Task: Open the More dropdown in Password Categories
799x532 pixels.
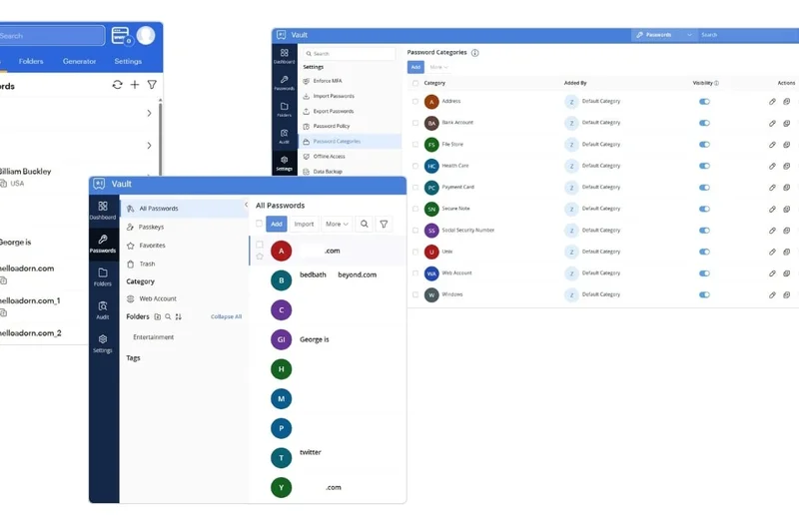Action: pos(438,67)
